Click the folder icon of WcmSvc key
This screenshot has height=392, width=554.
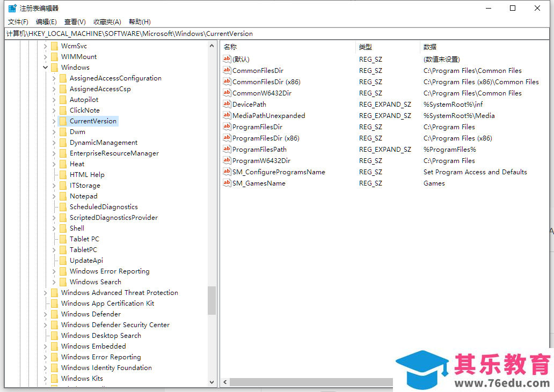tap(54, 46)
